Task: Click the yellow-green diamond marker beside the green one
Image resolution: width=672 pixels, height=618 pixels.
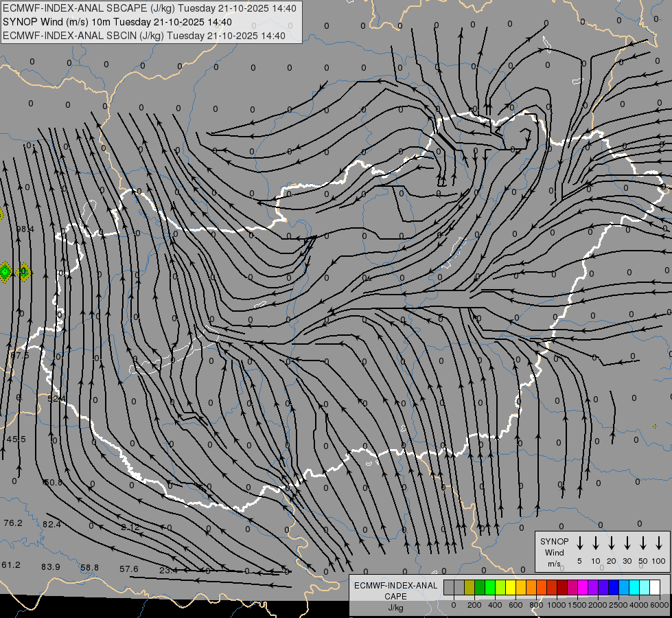Action: click(23, 272)
